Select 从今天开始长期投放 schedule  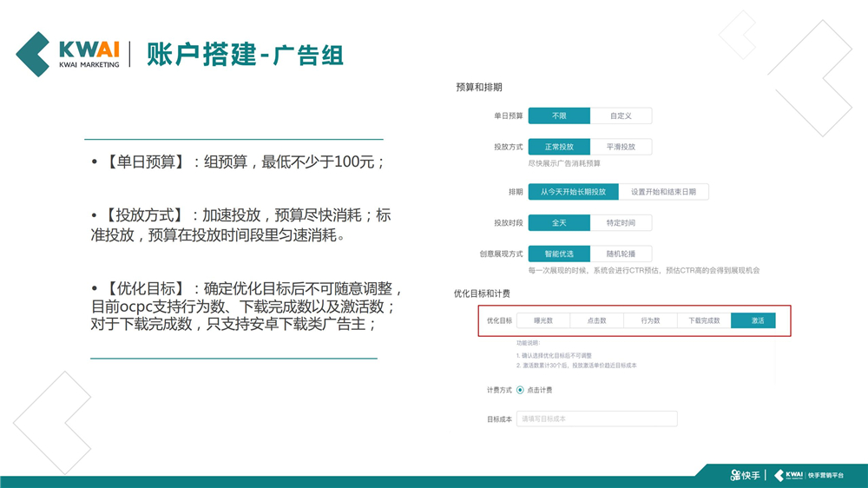coord(574,192)
